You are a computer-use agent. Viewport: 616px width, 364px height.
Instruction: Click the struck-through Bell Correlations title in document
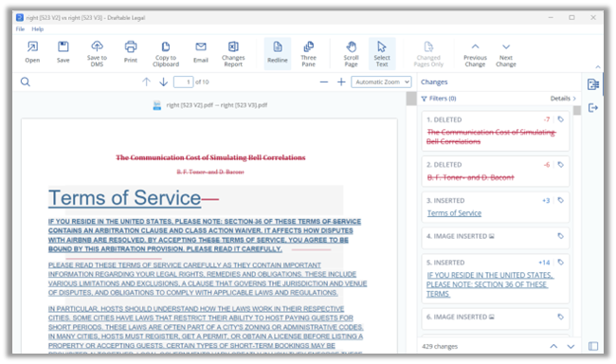tap(210, 157)
